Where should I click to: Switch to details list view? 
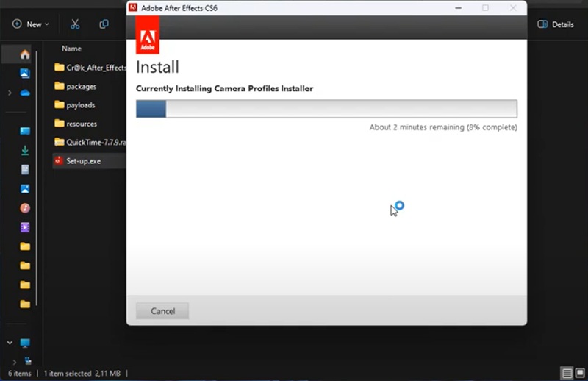click(567, 373)
